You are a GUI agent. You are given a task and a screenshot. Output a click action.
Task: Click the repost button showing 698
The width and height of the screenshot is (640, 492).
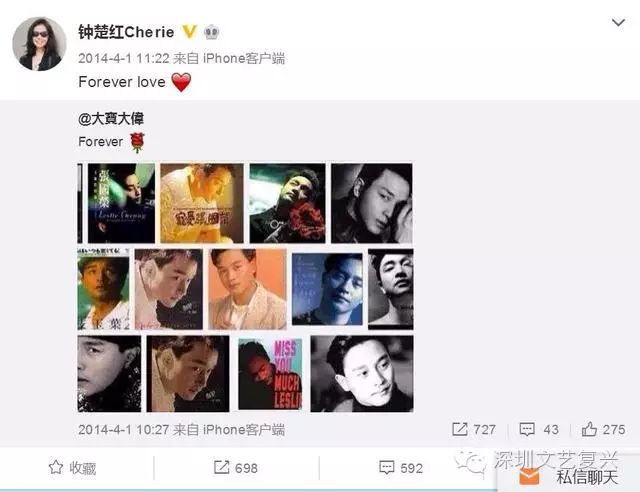coord(236,468)
